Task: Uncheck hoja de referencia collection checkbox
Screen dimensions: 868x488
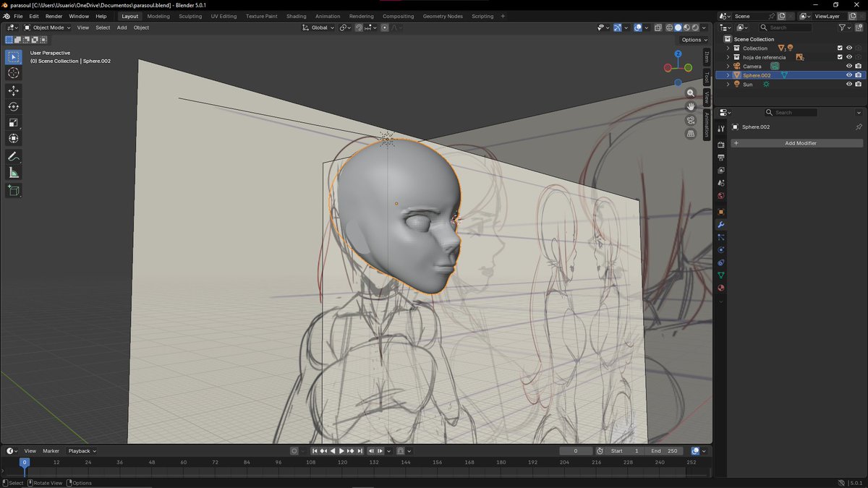Action: 840,57
